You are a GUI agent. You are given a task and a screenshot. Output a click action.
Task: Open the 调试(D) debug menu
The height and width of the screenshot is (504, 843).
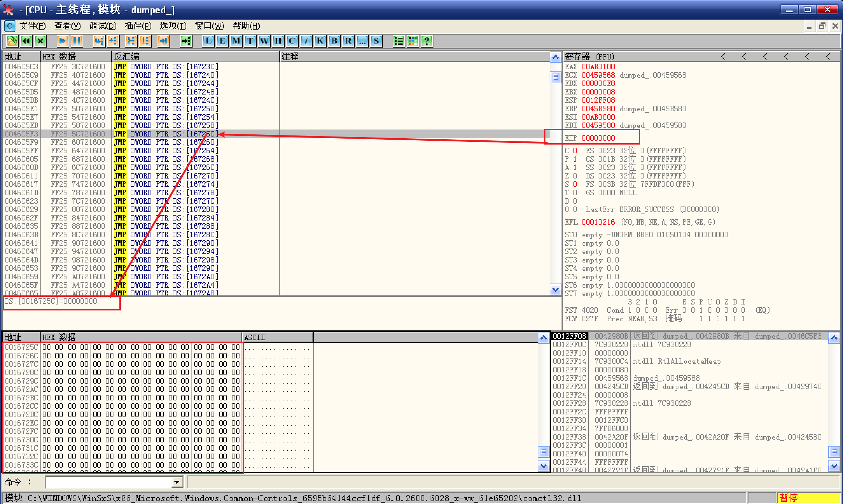[x=103, y=26]
